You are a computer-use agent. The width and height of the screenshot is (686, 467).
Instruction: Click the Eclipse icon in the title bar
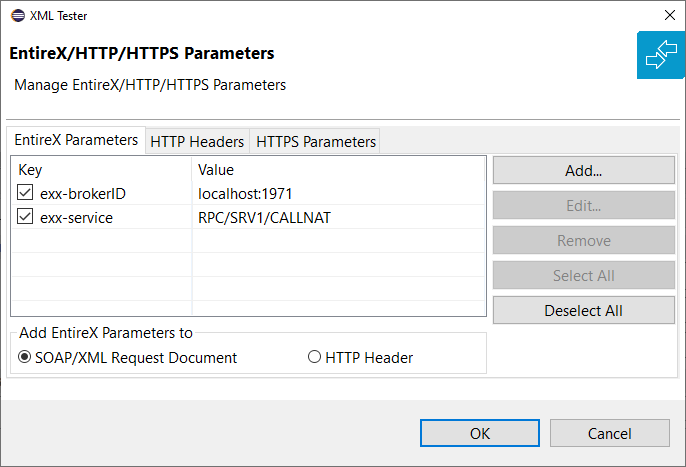pos(18,16)
